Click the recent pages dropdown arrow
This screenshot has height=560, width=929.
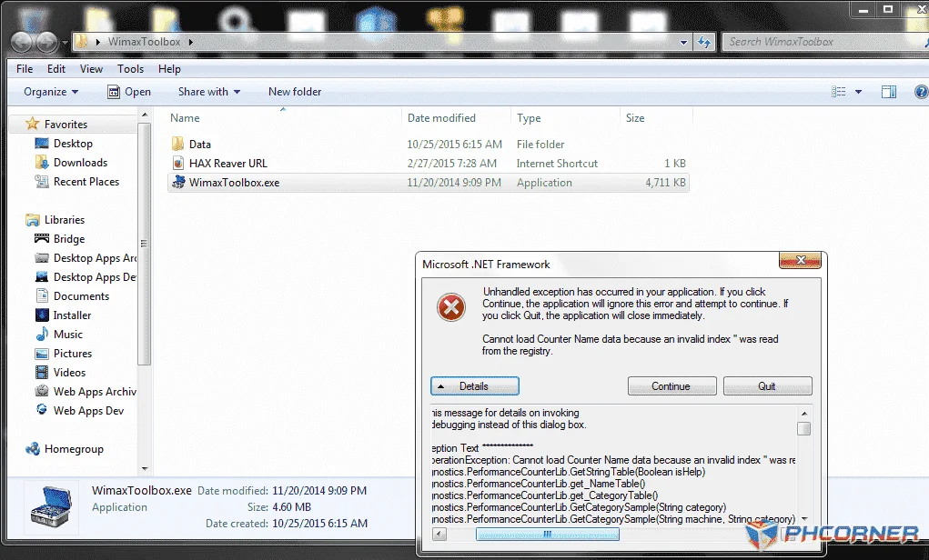click(x=66, y=44)
